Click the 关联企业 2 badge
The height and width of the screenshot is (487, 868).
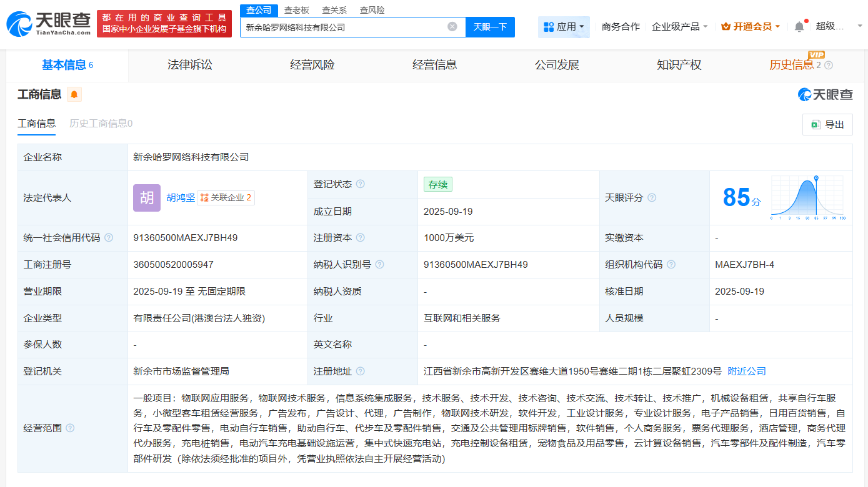pos(226,198)
